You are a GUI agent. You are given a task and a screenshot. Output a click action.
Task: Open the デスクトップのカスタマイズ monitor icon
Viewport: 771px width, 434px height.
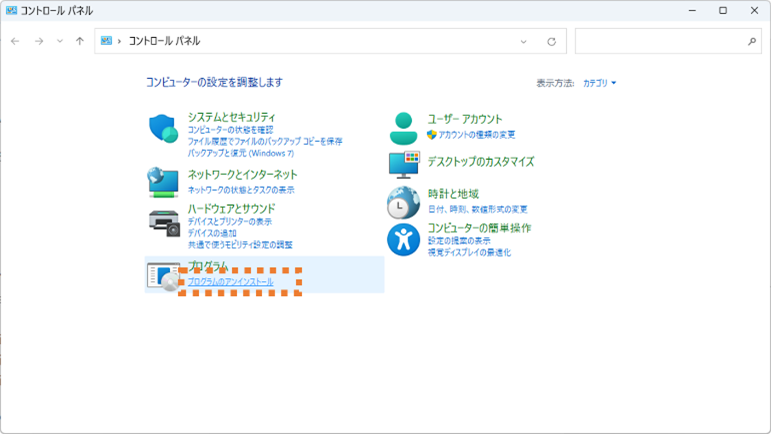[404, 165]
